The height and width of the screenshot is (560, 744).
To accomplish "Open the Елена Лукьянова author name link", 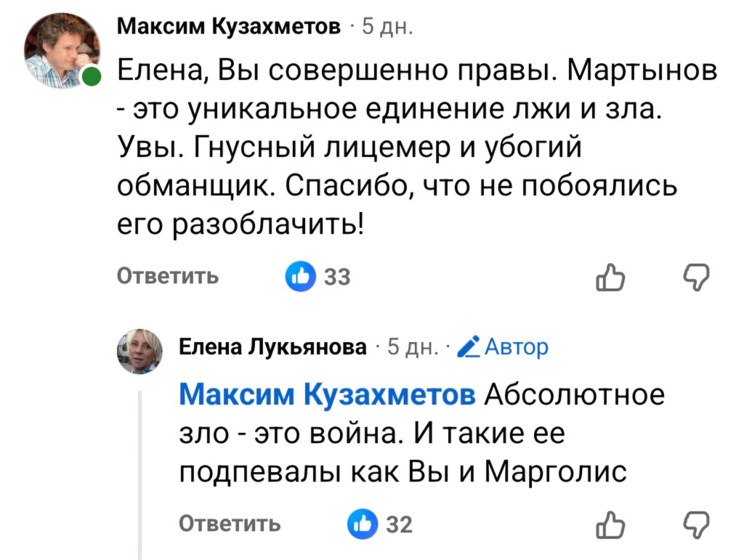I will click(x=273, y=347).
